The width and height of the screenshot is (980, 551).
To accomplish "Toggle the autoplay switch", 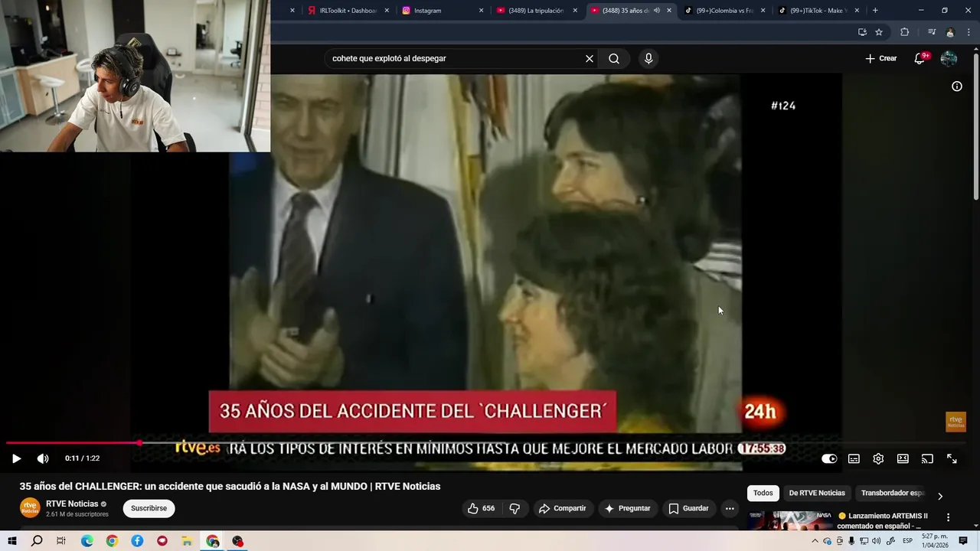I will [829, 458].
